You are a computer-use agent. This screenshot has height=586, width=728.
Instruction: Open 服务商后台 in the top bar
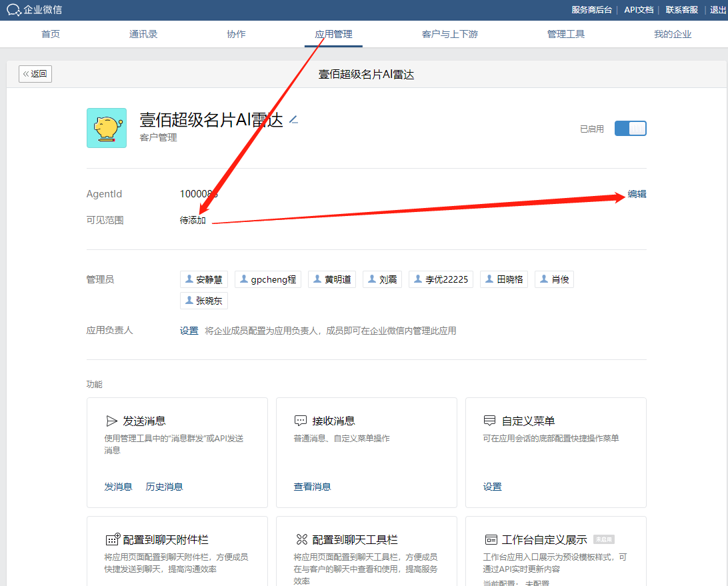pyautogui.click(x=591, y=10)
